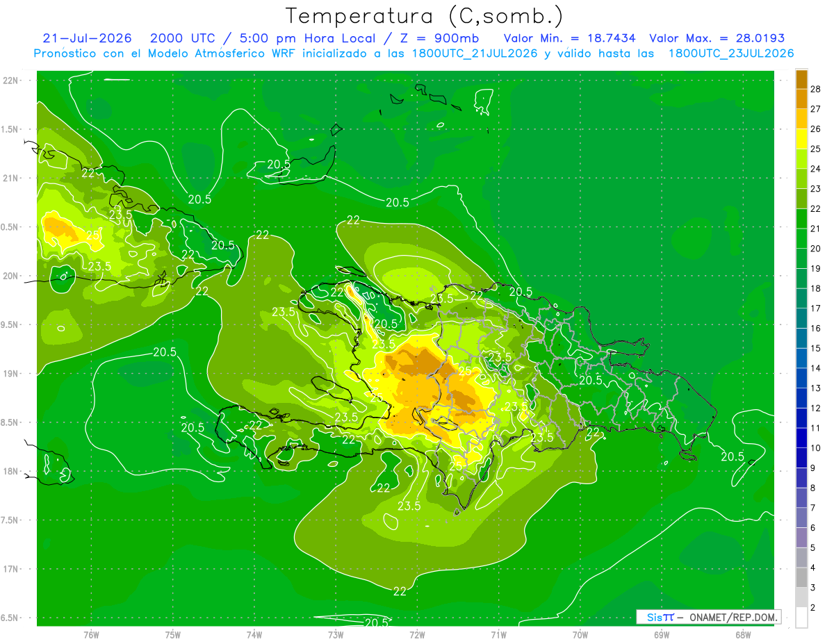Click legend scale number 19
The height and width of the screenshot is (644, 834).
(x=816, y=268)
